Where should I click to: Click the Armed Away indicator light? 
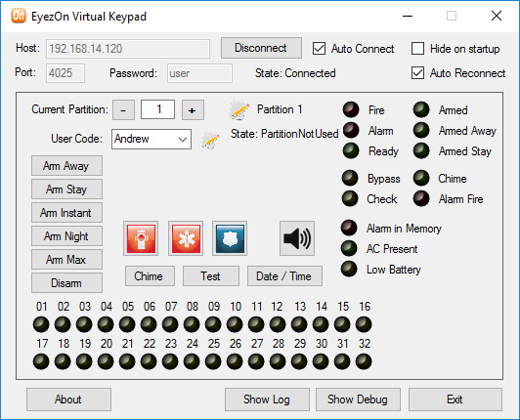click(421, 130)
